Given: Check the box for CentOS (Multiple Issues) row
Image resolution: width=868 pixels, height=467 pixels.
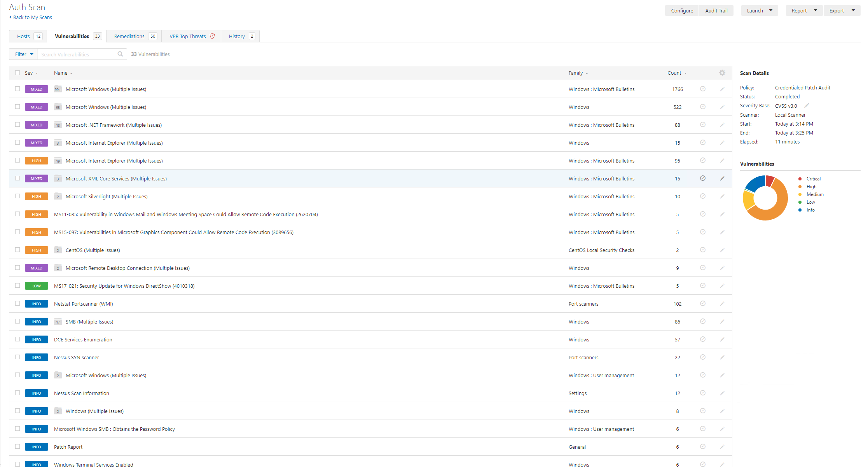Looking at the screenshot, I should pos(17,250).
